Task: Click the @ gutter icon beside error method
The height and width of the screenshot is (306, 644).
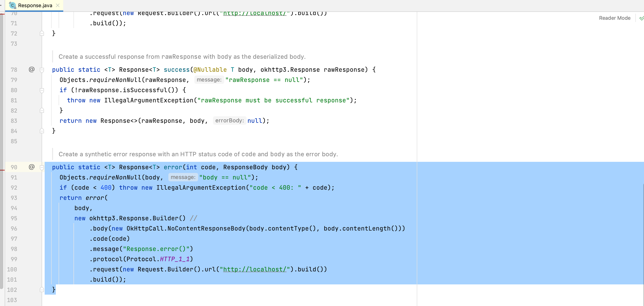Action: click(x=31, y=167)
